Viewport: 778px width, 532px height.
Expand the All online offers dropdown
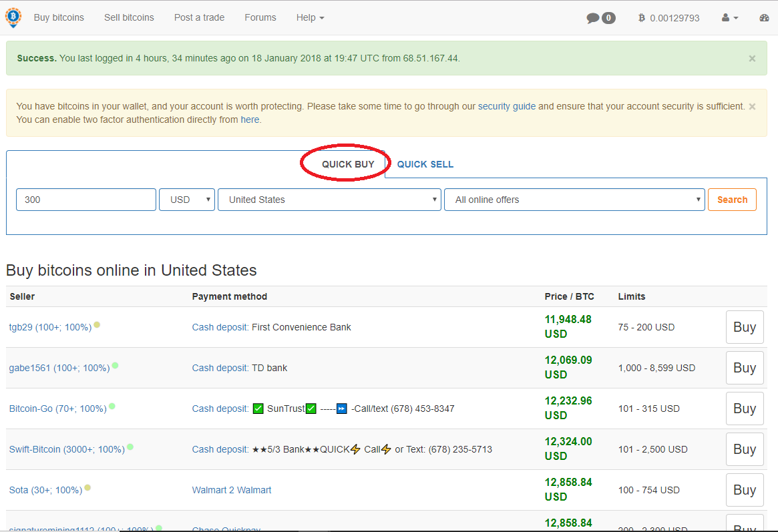point(574,200)
